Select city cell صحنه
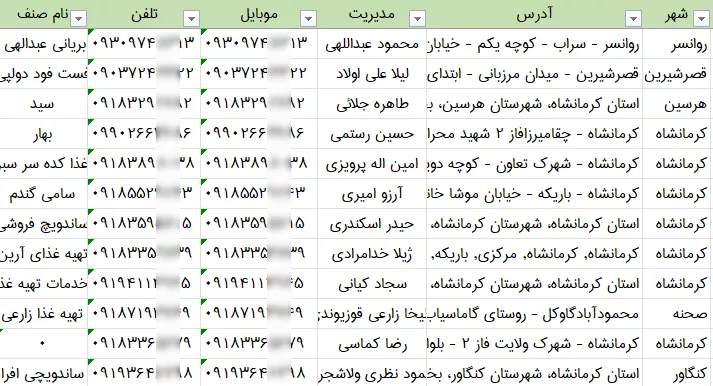 click(x=678, y=314)
